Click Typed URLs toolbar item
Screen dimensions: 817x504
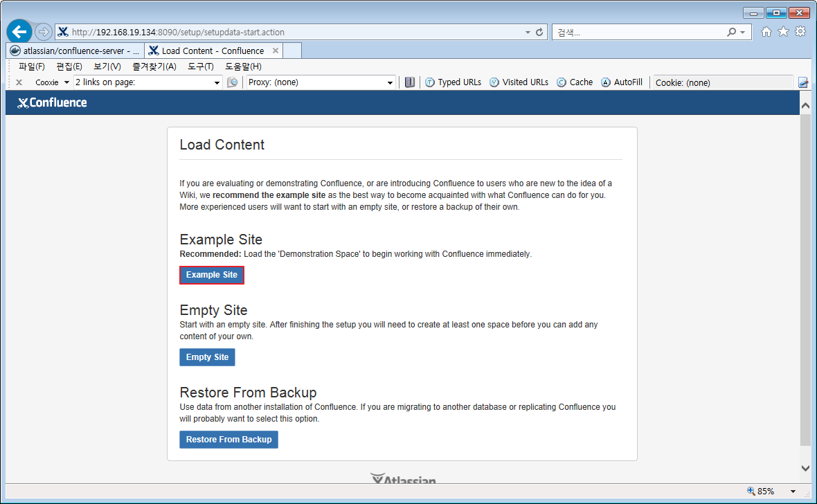coord(454,82)
